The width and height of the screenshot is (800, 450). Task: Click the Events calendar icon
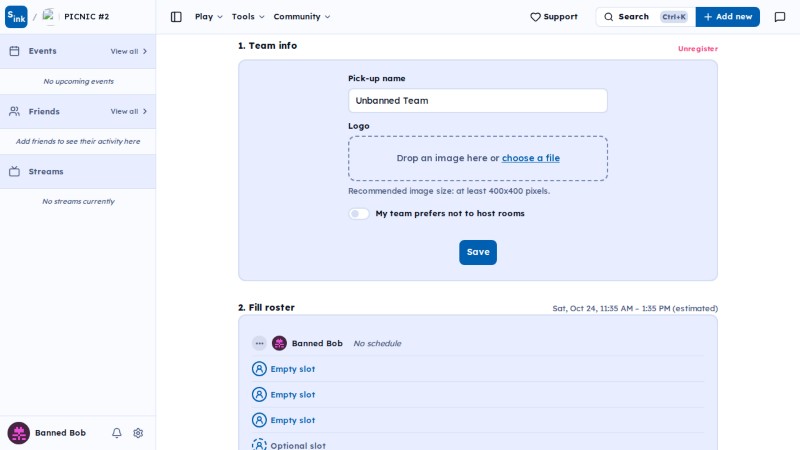click(x=14, y=51)
